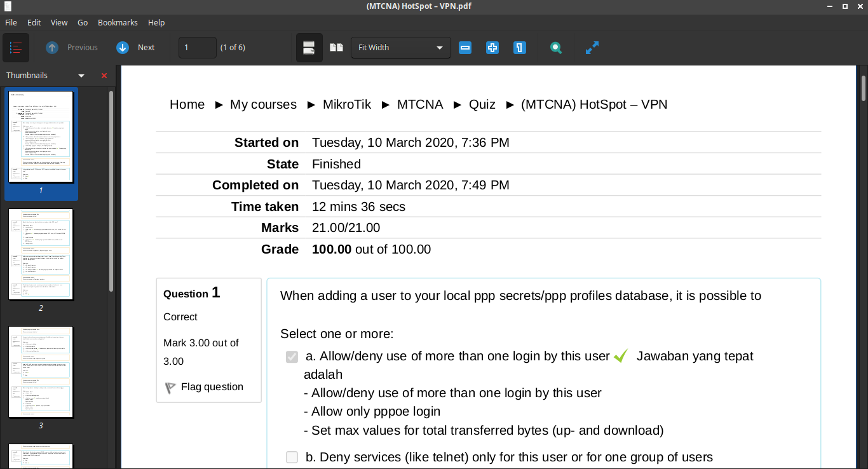Open the View menu
Viewport: 868px width, 469px height.
[59, 22]
